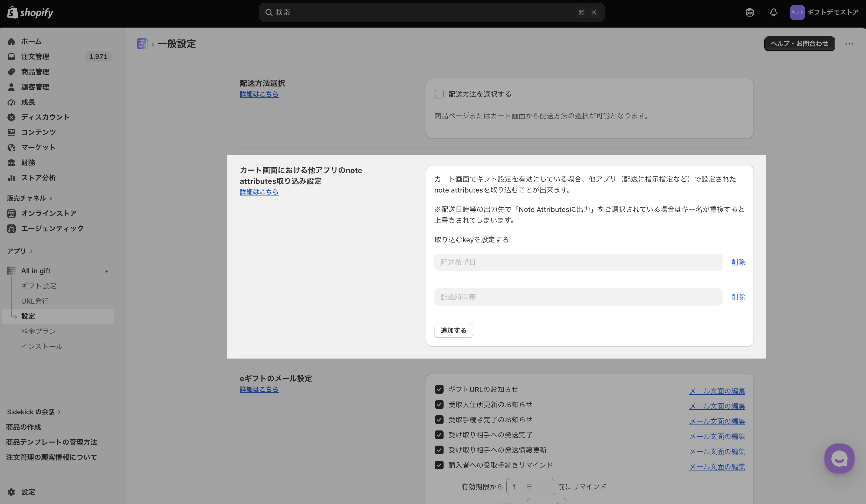Image resolution: width=866 pixels, height=504 pixels.
Task: Expand Sidekick の会話 chevron
Action: pos(60,412)
